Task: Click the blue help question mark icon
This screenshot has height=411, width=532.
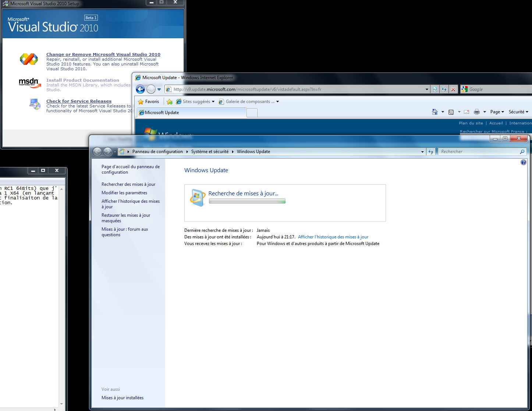Action: (x=524, y=162)
